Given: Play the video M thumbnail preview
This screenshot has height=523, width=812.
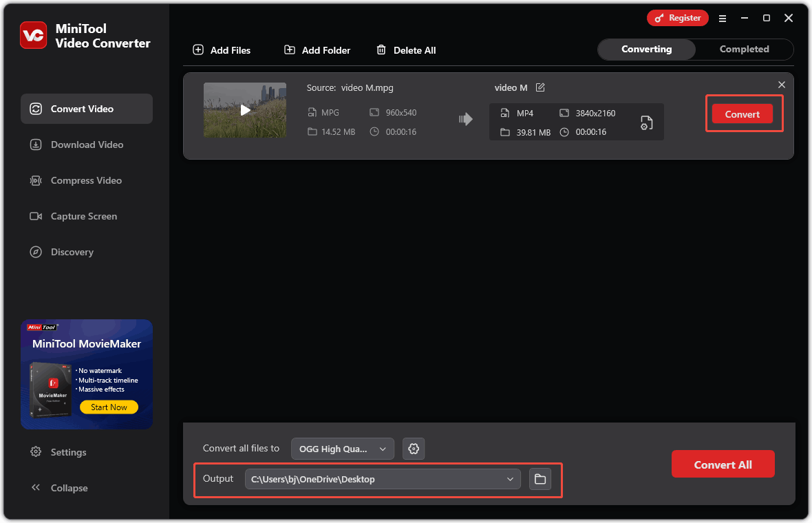Looking at the screenshot, I should pos(245,110).
